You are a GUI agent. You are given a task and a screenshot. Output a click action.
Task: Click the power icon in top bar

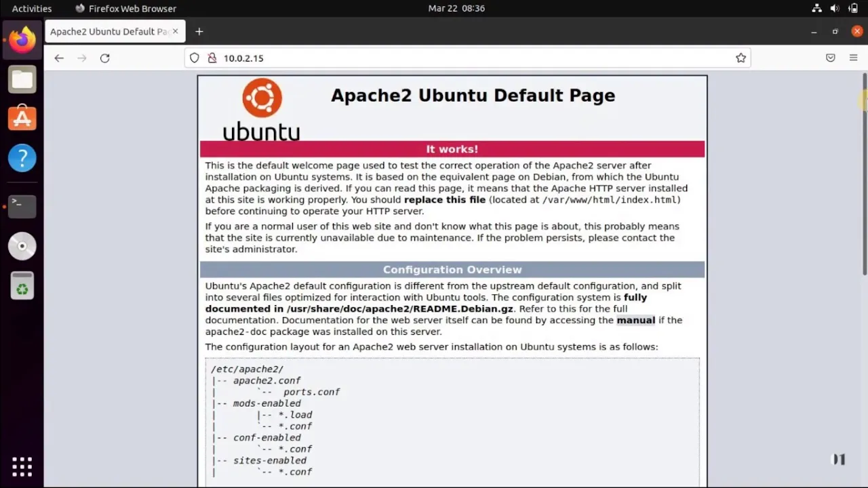tap(853, 8)
